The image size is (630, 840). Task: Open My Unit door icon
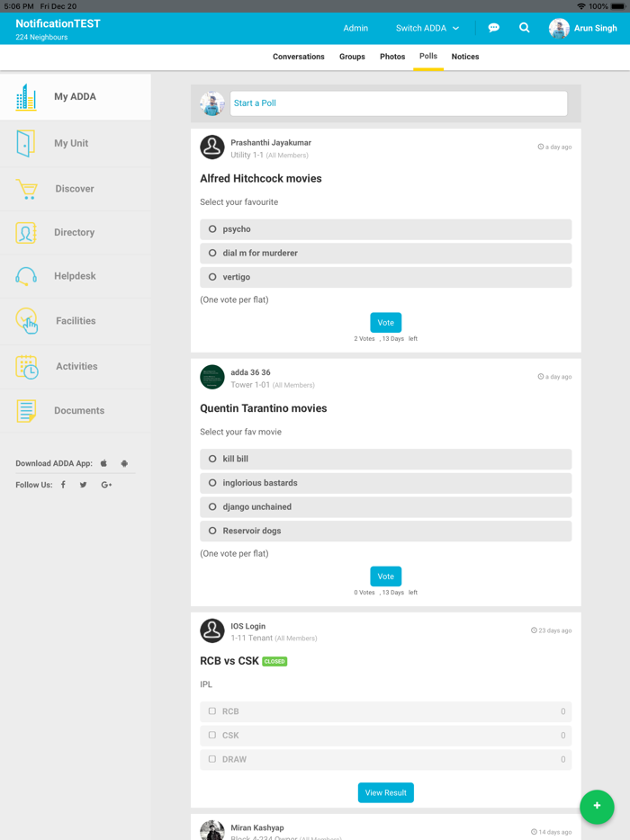click(x=26, y=143)
